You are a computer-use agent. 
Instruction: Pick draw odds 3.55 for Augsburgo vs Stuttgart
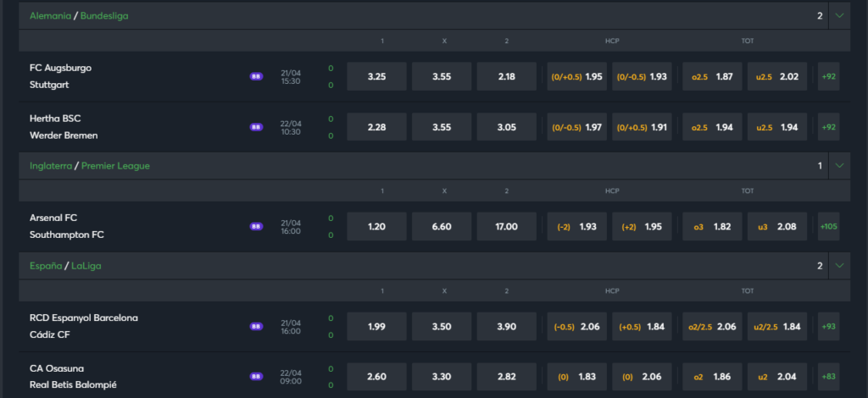tap(442, 76)
